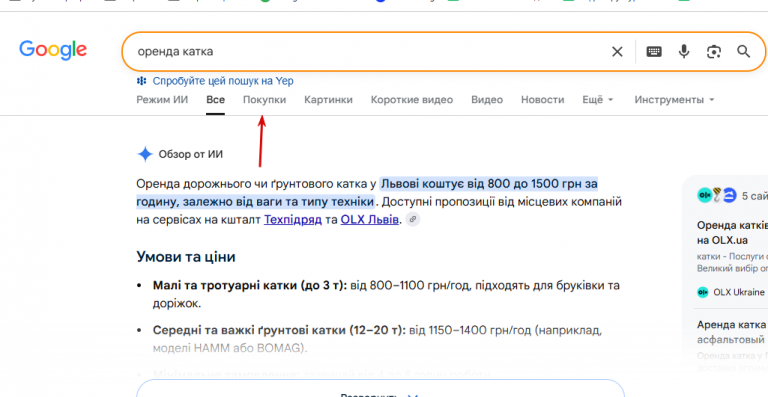Expand the Инструменты dropdown
The image size is (768, 397).
pyautogui.click(x=674, y=100)
